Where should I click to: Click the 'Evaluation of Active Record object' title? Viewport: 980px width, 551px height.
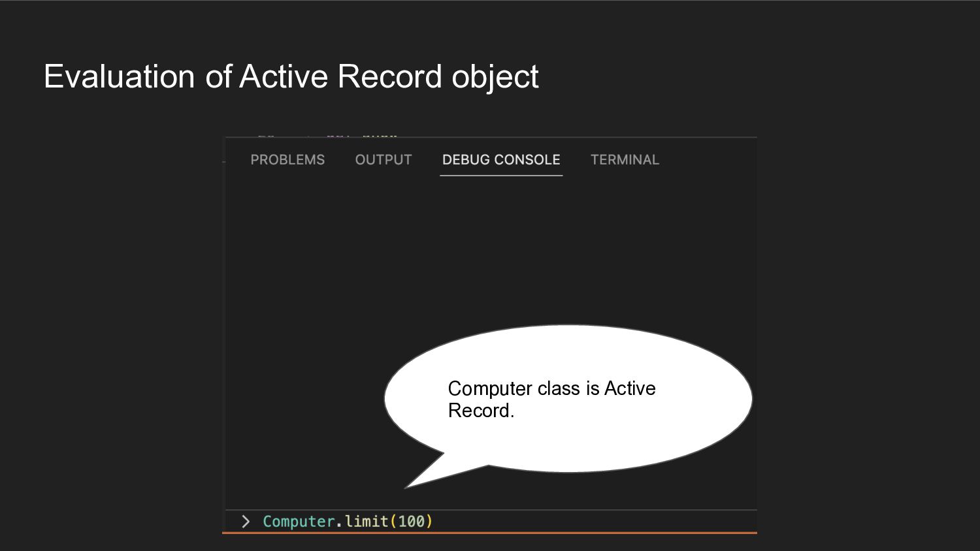point(291,76)
